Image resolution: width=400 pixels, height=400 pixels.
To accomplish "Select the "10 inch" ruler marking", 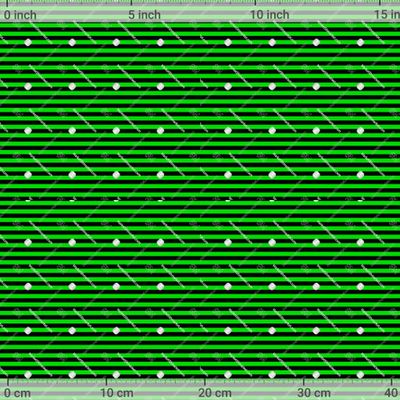I will pos(270,15).
